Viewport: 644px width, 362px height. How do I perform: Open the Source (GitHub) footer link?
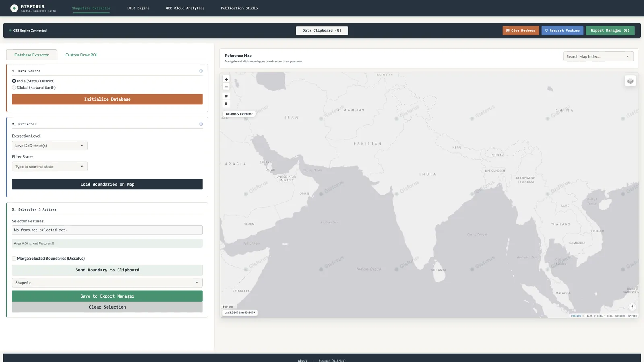coord(332,360)
